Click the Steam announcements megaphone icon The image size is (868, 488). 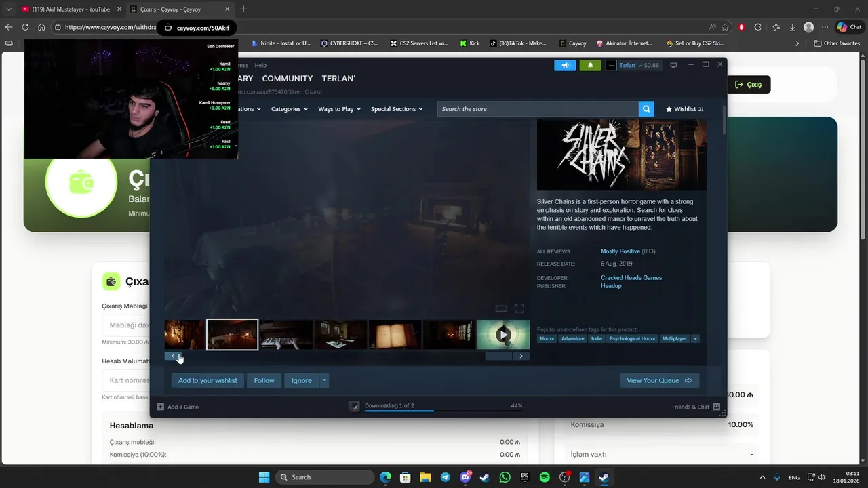564,66
